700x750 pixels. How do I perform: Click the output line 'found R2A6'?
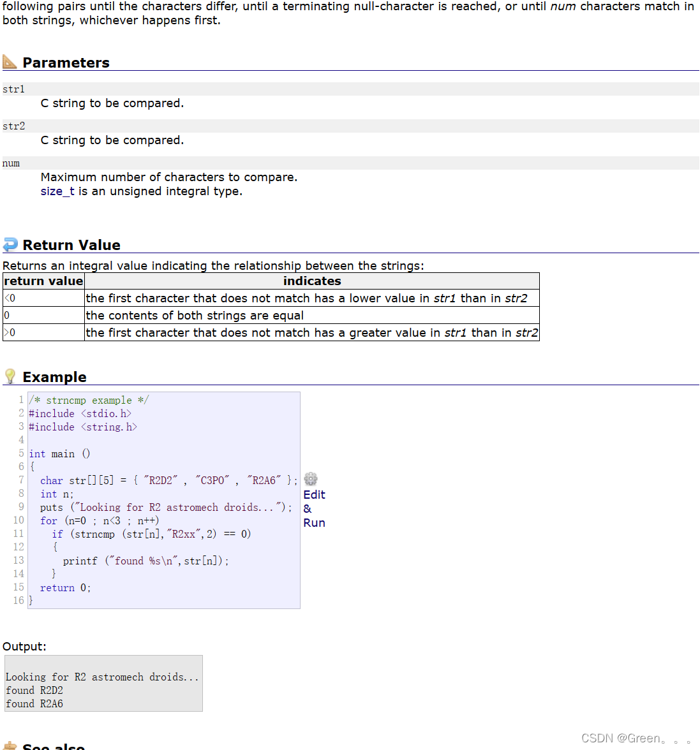[34, 704]
